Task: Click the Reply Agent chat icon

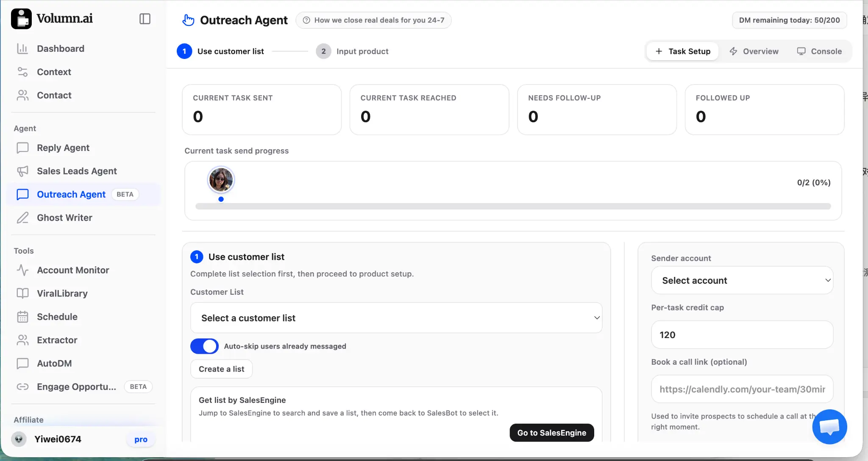Action: point(22,148)
